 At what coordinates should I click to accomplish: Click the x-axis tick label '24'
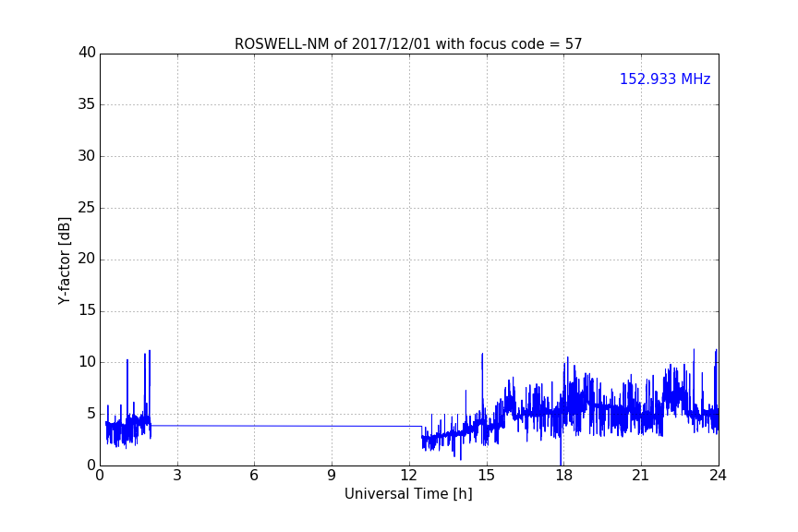tap(718, 476)
